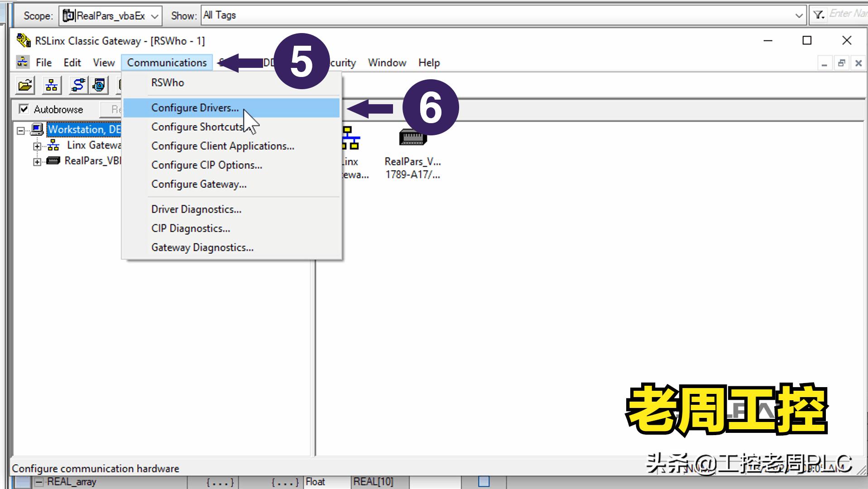Click the Open Project folder toolbar icon
Screen dimensions: 868x489
(x=25, y=85)
